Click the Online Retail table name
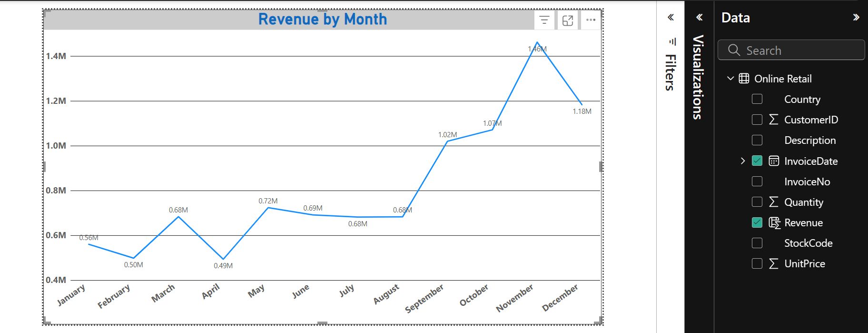The image size is (868, 333). pos(783,79)
